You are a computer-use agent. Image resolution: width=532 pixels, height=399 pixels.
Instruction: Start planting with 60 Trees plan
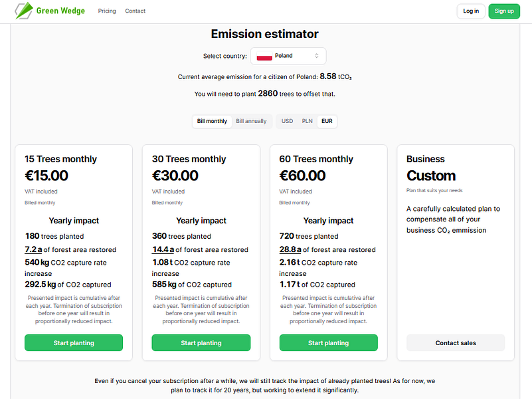[328, 343]
